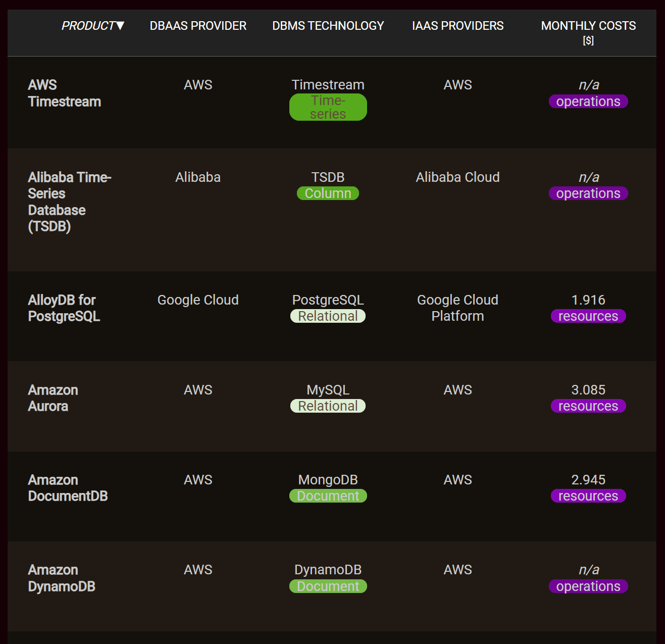Image resolution: width=665 pixels, height=644 pixels.
Task: Click the green Time-series tag
Action: click(x=328, y=107)
